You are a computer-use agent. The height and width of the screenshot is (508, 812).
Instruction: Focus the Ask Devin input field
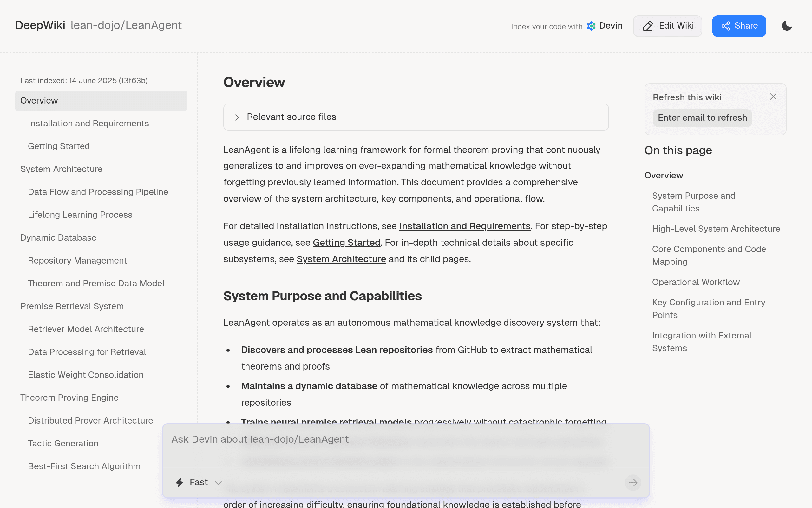coord(406,445)
